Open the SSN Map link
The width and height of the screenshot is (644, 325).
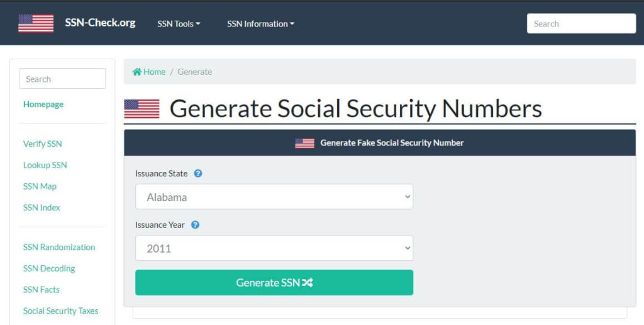tap(40, 186)
